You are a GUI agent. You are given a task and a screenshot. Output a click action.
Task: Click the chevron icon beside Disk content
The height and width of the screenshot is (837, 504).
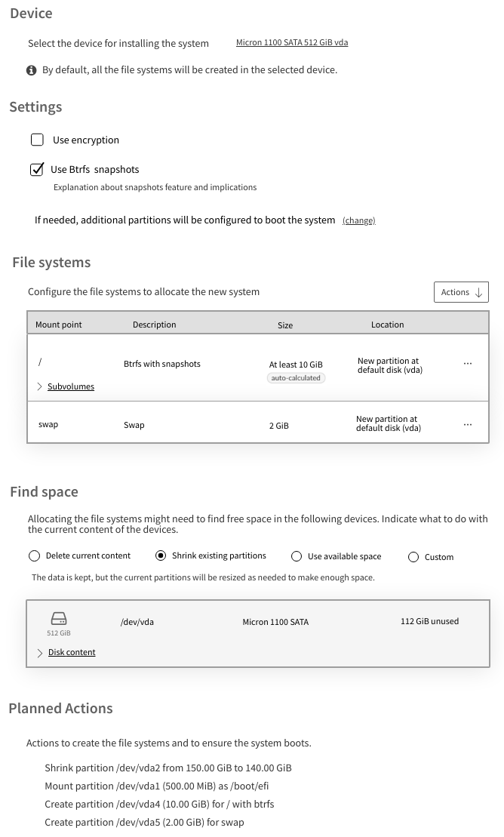(x=40, y=652)
